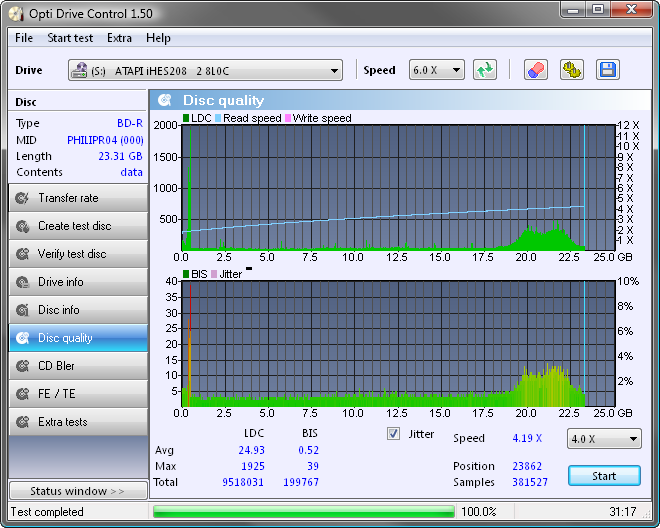
Task: Open the Extra menu
Action: point(119,38)
